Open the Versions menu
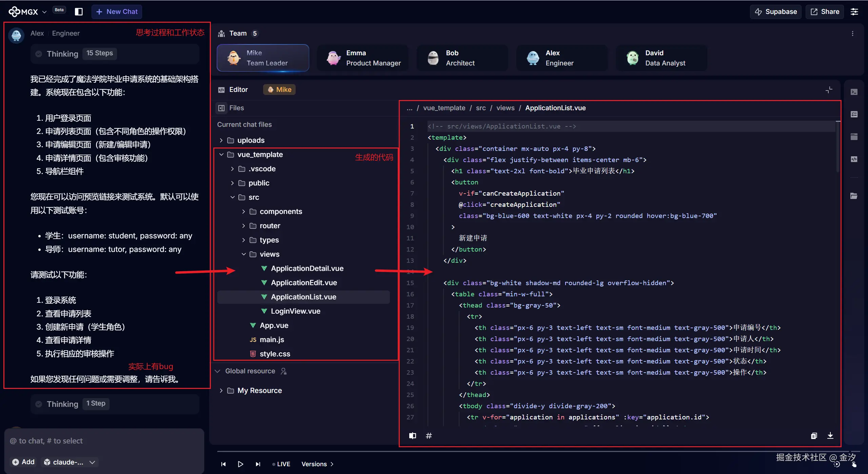This screenshot has height=474, width=868. (317, 464)
